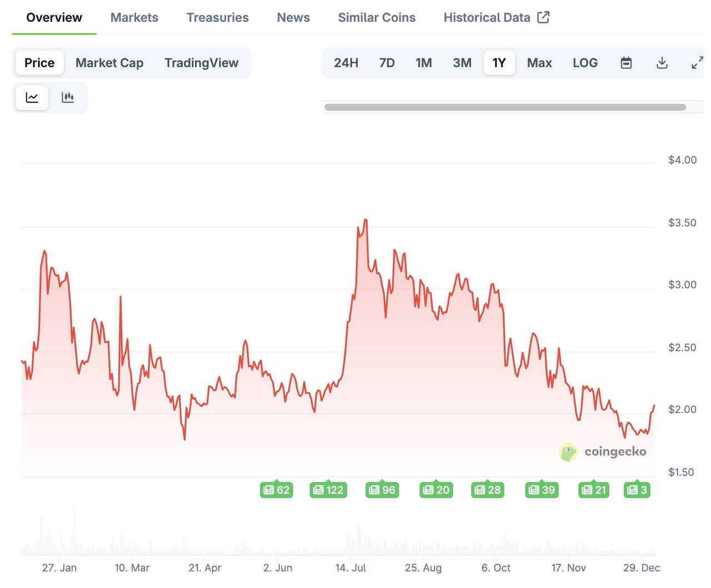Screen dimensions: 711x588
Task: Click the horizontal scrollbar above chart
Action: pyautogui.click(x=504, y=107)
